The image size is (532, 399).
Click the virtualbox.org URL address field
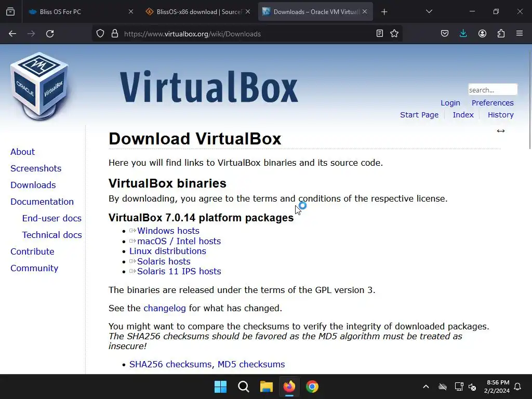tap(247, 34)
